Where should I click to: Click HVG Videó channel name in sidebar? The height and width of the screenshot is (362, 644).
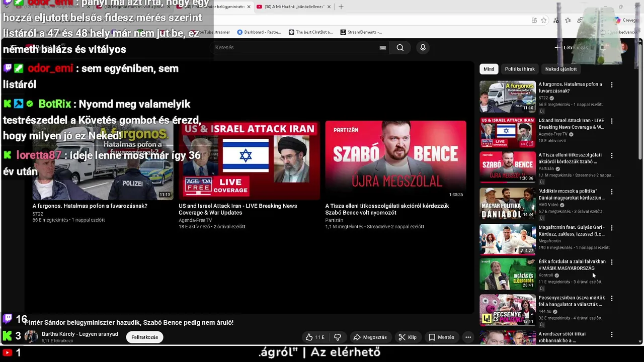point(548,205)
